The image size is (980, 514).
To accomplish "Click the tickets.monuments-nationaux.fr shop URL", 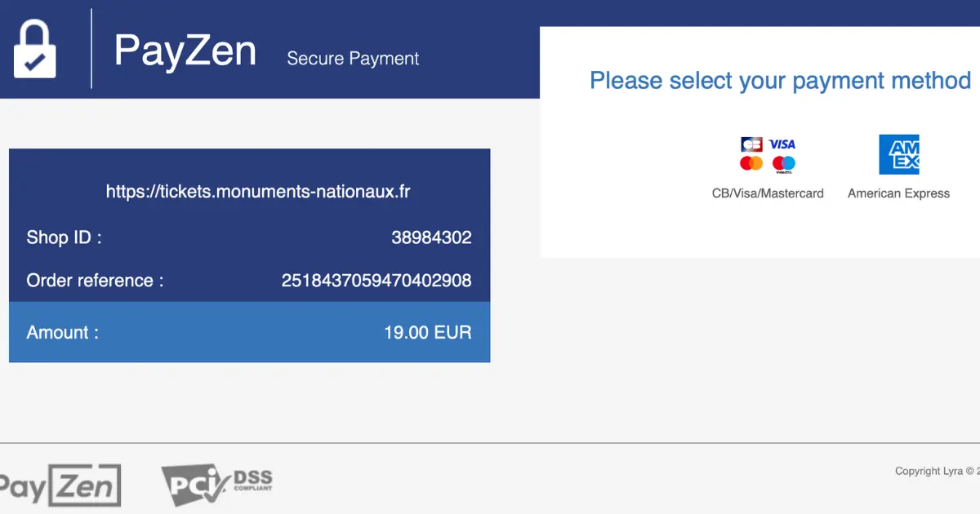I will (x=258, y=193).
